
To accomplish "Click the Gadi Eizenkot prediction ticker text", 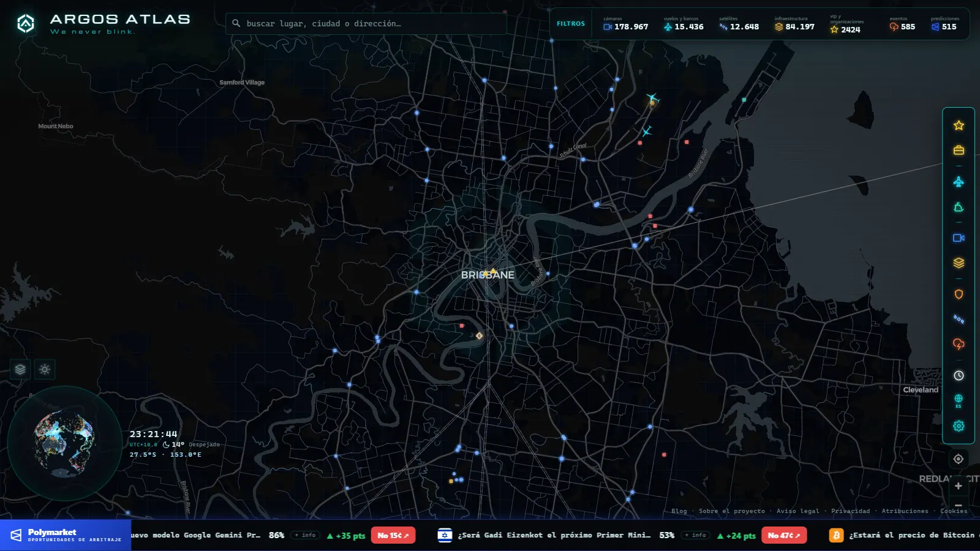I will [x=554, y=535].
